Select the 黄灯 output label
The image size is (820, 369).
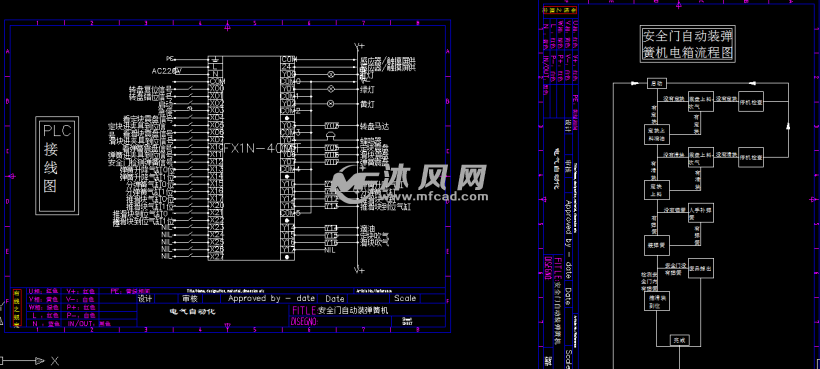tap(367, 105)
